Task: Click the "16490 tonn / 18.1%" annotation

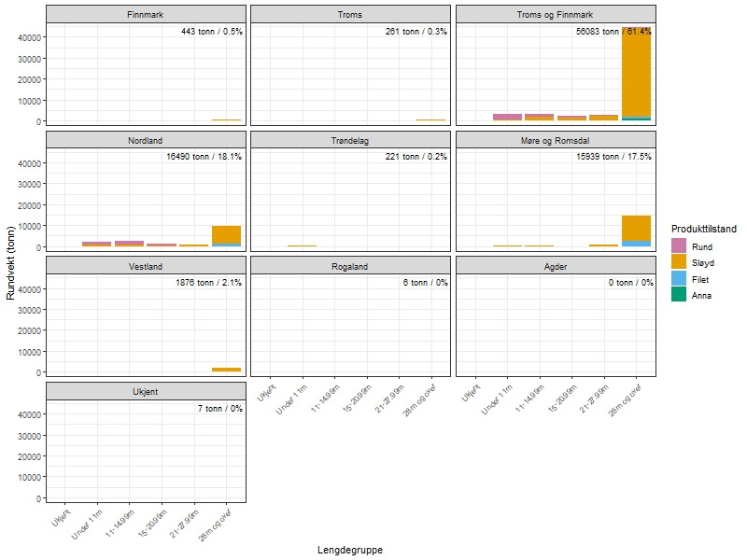Action: point(204,157)
